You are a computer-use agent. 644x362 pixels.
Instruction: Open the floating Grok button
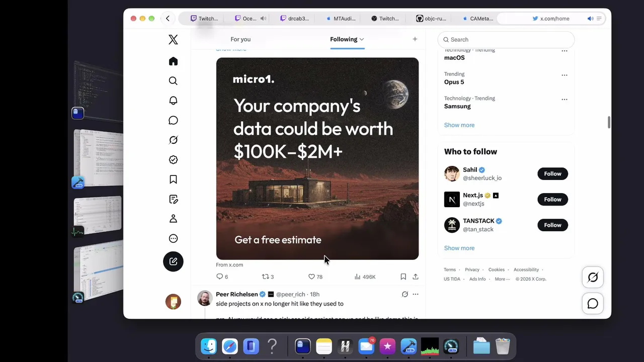[593, 277]
